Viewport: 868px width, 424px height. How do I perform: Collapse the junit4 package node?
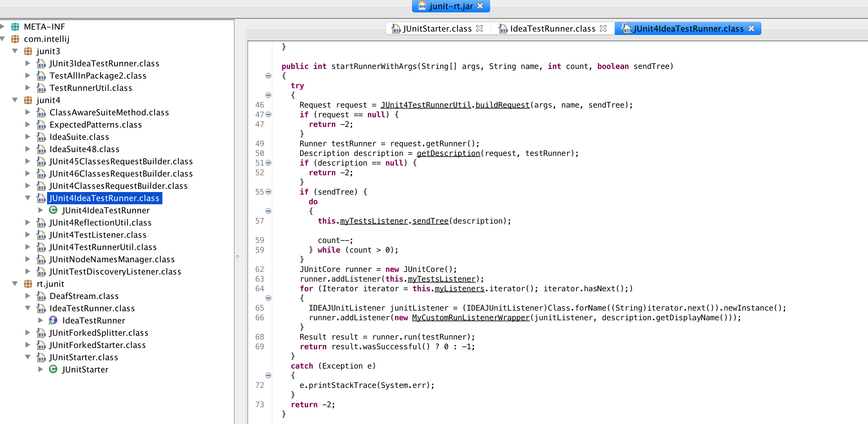[x=15, y=100]
